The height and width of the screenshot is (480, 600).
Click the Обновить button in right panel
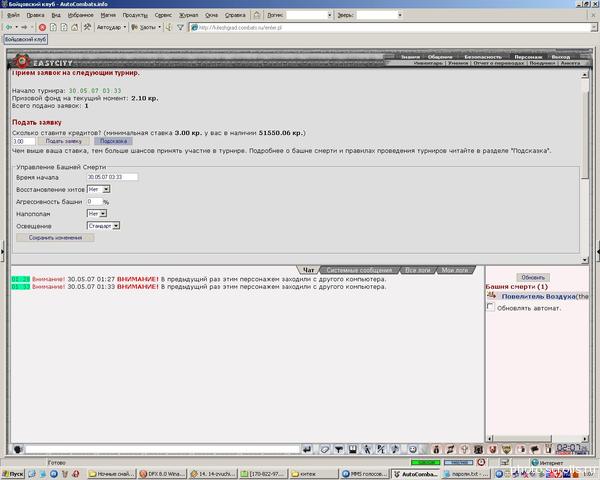click(533, 277)
